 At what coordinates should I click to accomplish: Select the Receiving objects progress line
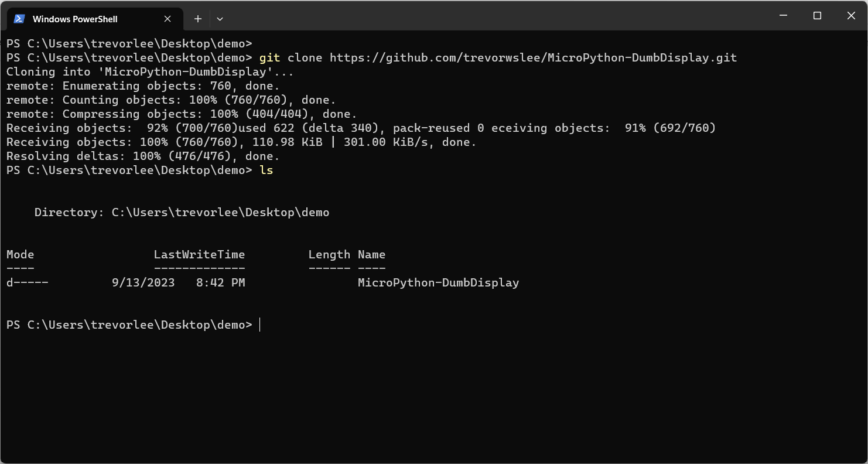coord(234,128)
